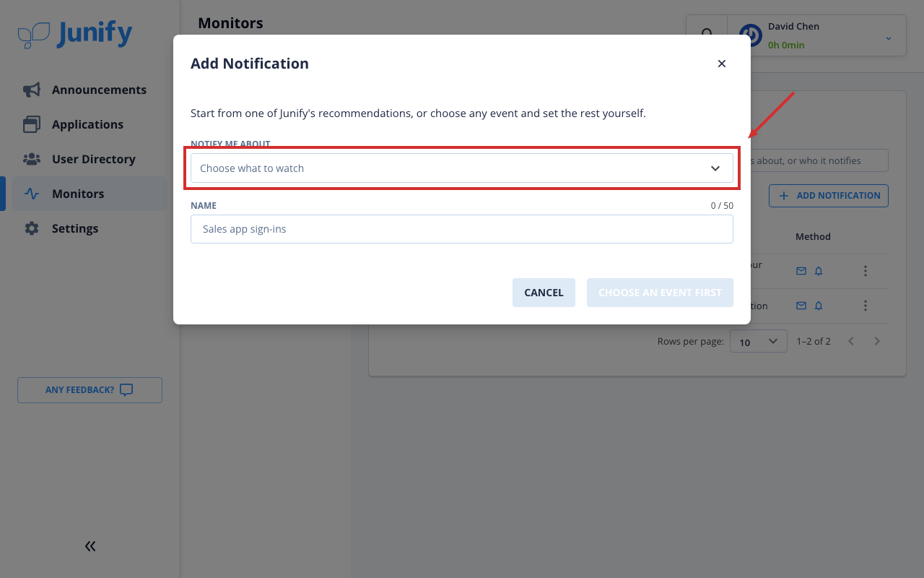The width and height of the screenshot is (924, 578).
Task: Open the rows per page dropdown
Action: point(759,341)
